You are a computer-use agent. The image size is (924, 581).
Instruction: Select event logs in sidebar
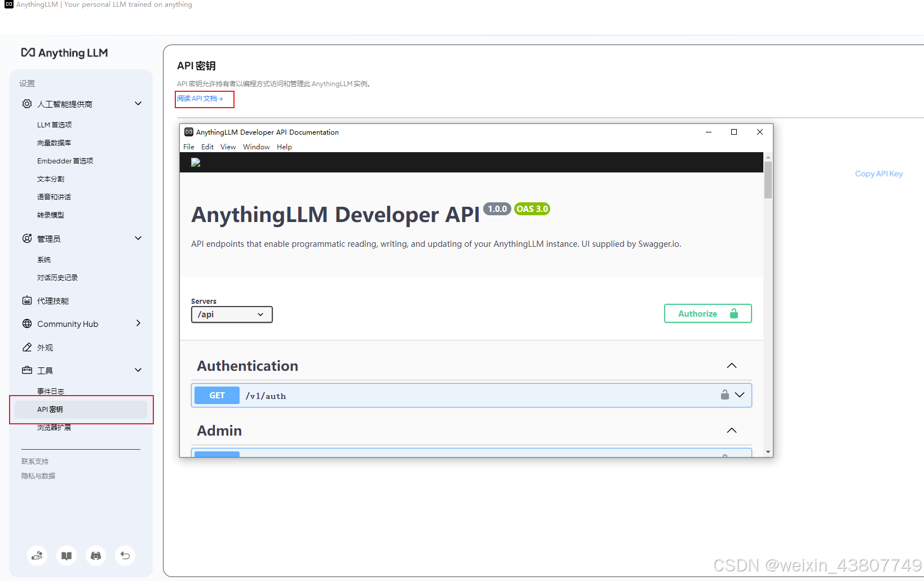(x=51, y=391)
